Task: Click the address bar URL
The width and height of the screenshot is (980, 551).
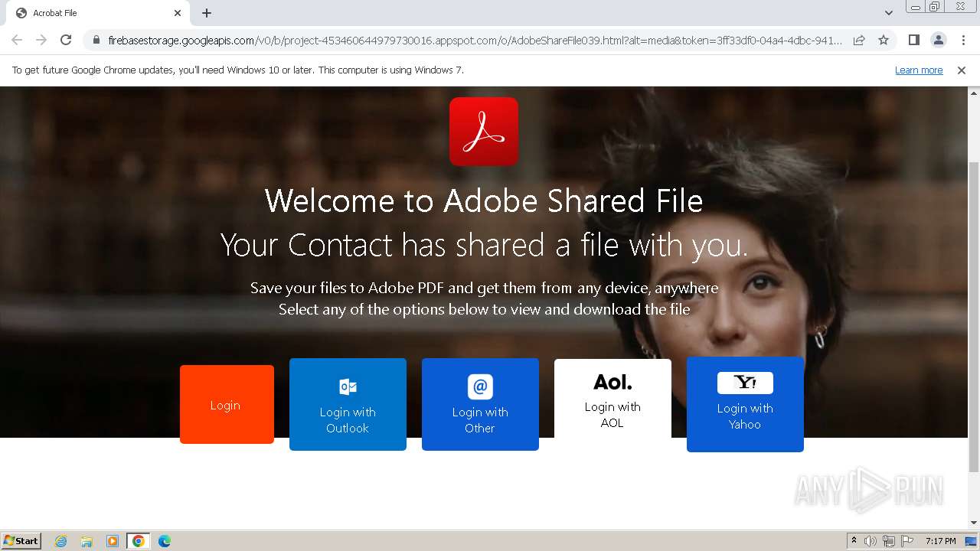Action: coord(475,40)
